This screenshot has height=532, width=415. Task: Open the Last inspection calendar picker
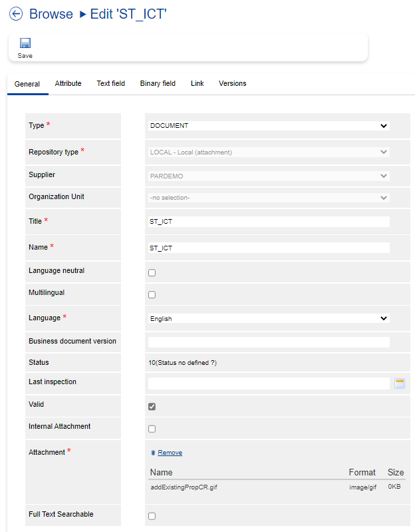400,384
